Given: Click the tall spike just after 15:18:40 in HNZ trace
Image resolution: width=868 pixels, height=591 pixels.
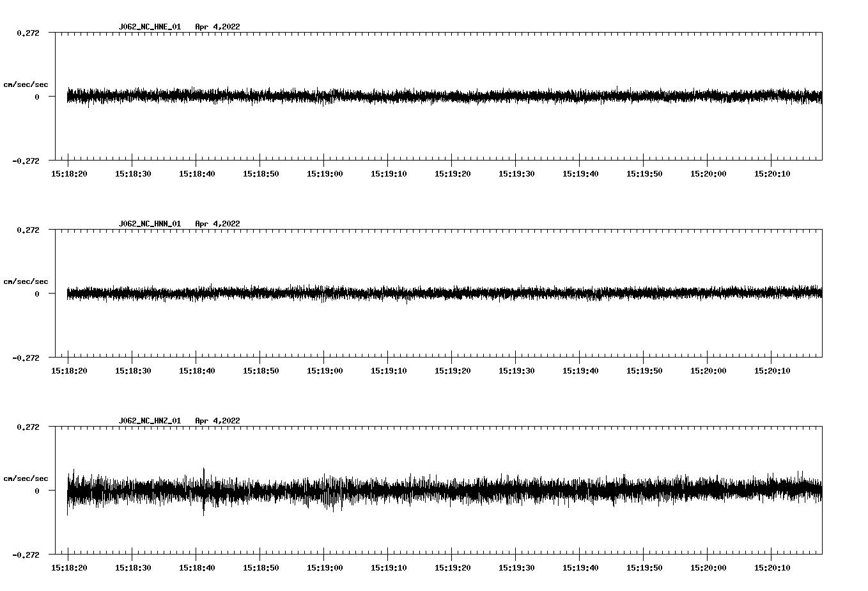Looking at the screenshot, I should (204, 491).
